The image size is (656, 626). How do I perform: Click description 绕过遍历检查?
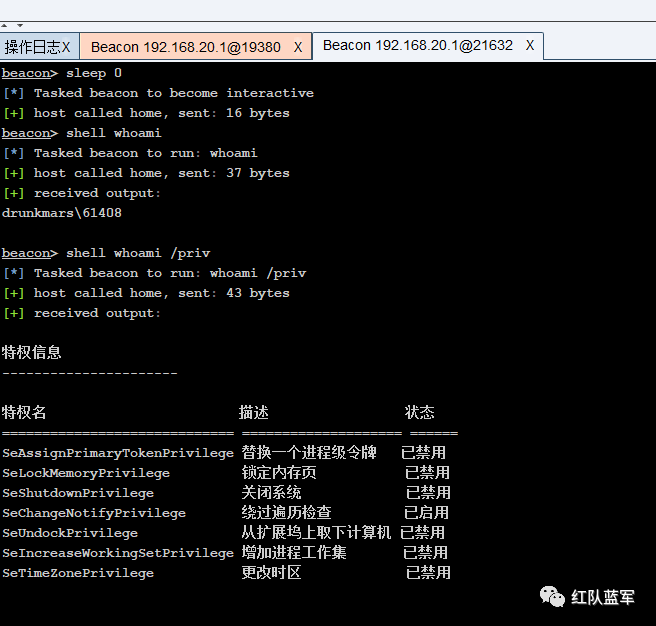(x=286, y=513)
